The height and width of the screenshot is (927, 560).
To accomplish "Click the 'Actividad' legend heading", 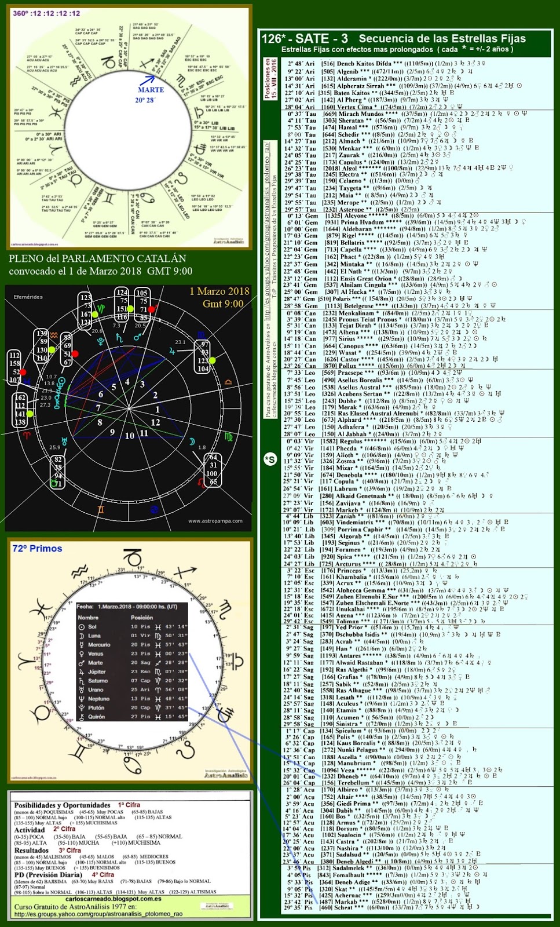I will tap(30, 830).
